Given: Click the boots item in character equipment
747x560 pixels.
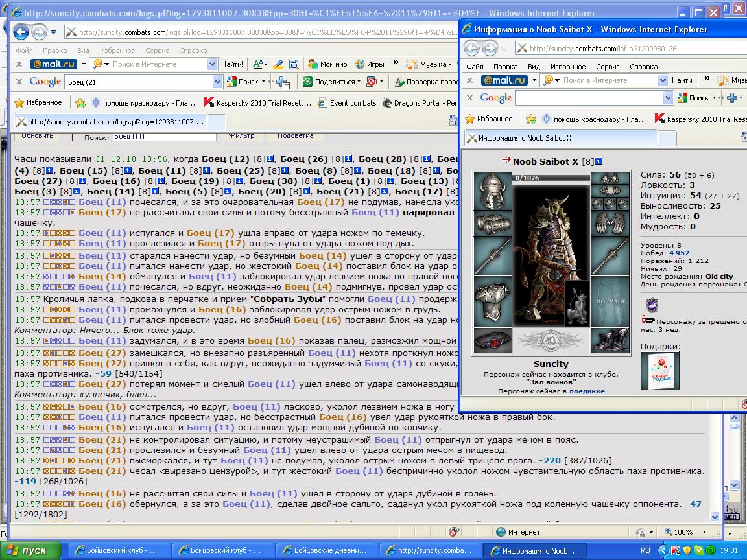Looking at the screenshot, I should (610, 340).
